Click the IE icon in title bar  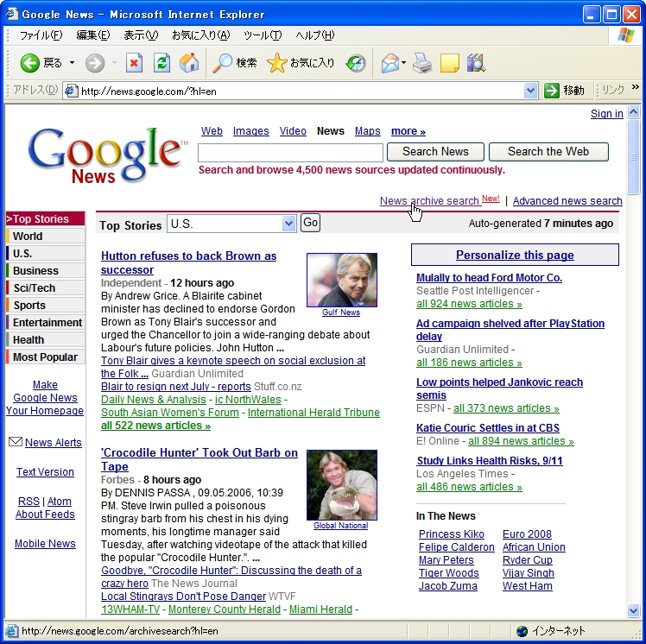click(x=11, y=14)
